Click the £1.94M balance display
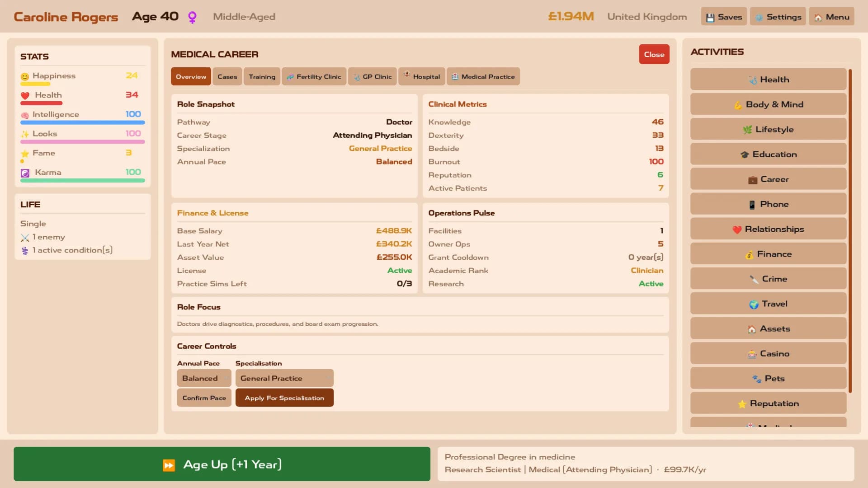The height and width of the screenshot is (488, 868). [571, 17]
